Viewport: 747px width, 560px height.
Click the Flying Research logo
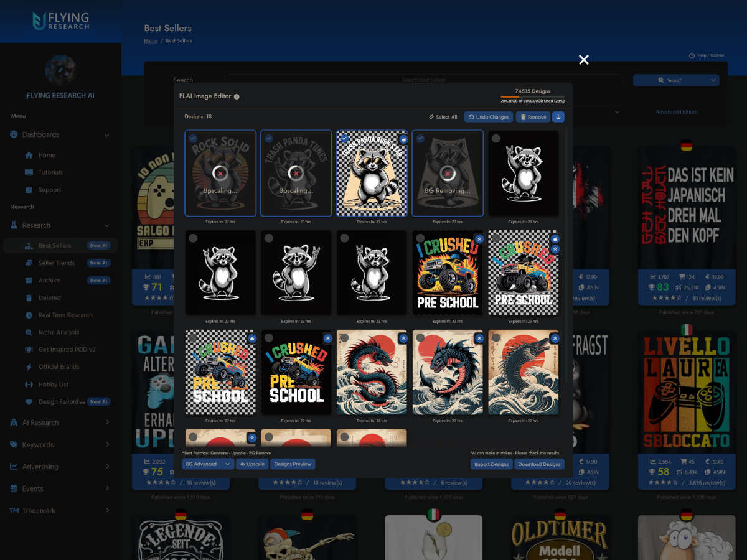pos(60,21)
